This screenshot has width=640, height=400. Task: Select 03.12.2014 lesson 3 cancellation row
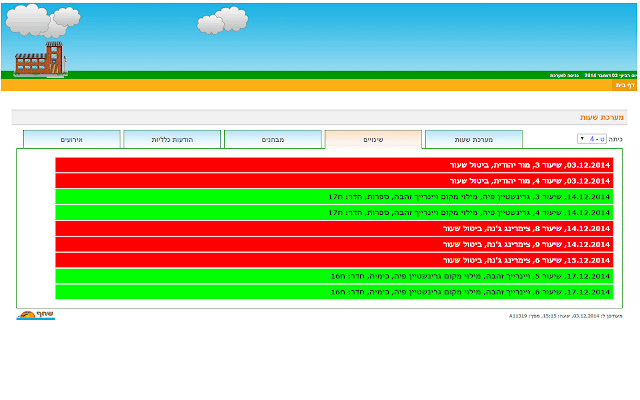pos(334,165)
